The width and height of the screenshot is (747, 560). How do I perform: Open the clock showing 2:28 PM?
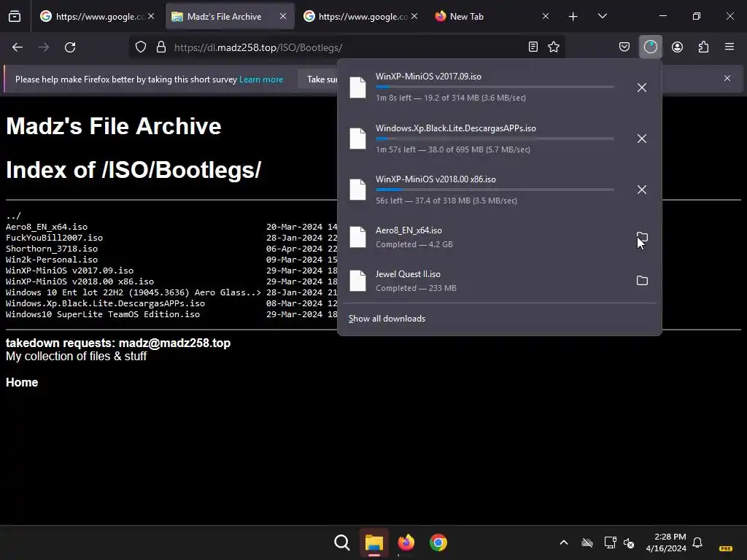point(666,542)
